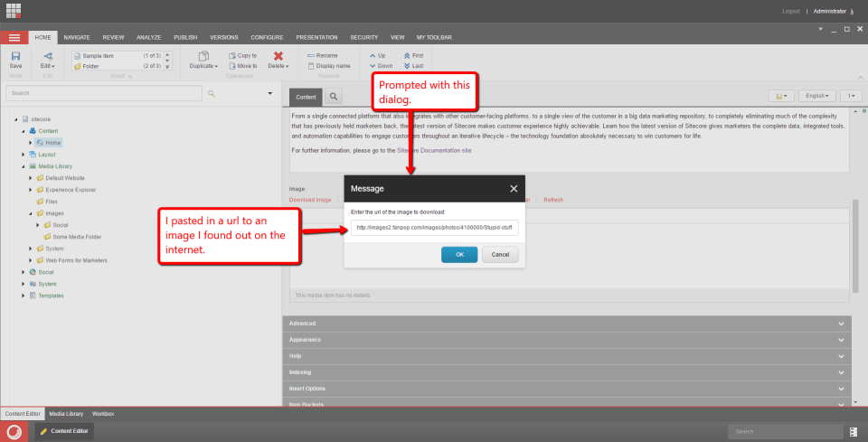
Task: Open the Sitecore launchpad grid icon
Action: point(14,11)
